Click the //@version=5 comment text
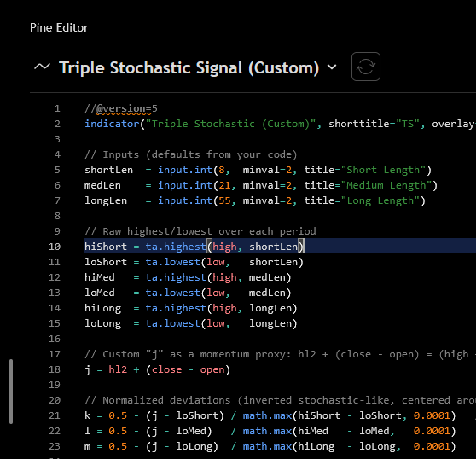476x459 pixels. point(121,108)
